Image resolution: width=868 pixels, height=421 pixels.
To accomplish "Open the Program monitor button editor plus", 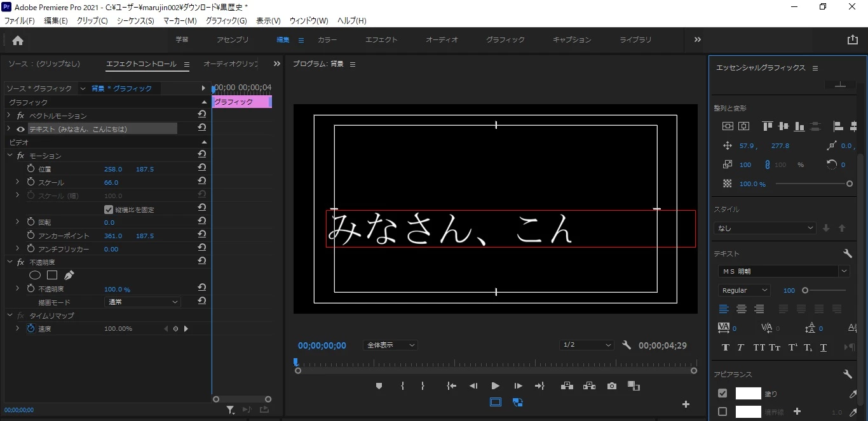I will tap(686, 404).
